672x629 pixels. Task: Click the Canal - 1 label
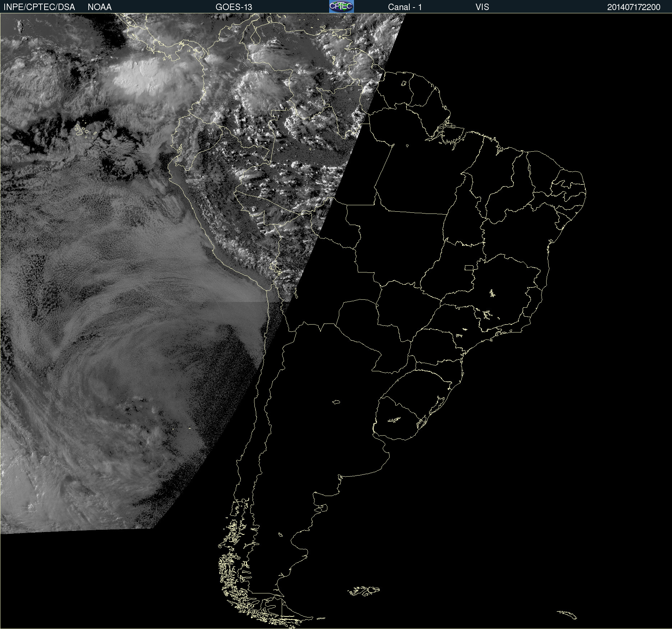(405, 7)
